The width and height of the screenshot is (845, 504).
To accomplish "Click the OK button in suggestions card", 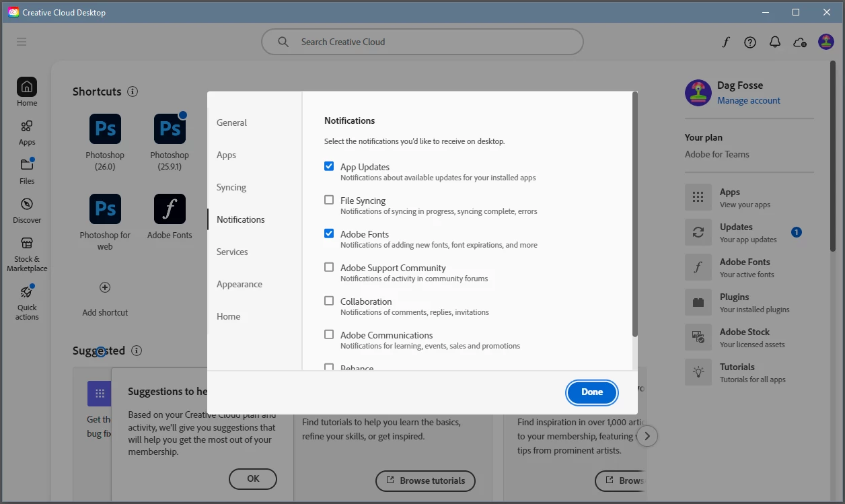I will click(253, 478).
